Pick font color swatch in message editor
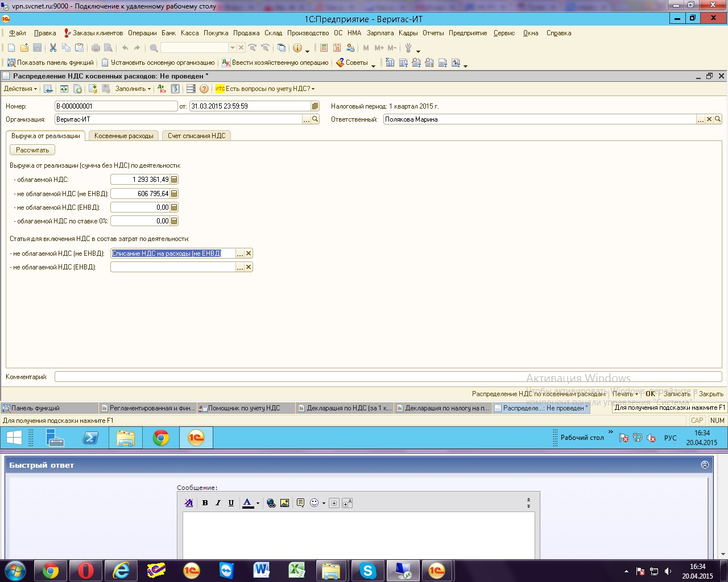Image resolution: width=728 pixels, height=582 pixels. tap(247, 503)
